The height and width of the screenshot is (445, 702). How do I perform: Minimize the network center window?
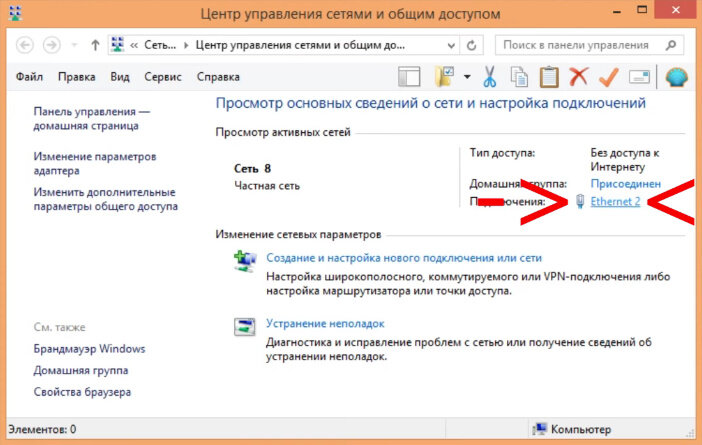pos(617,11)
